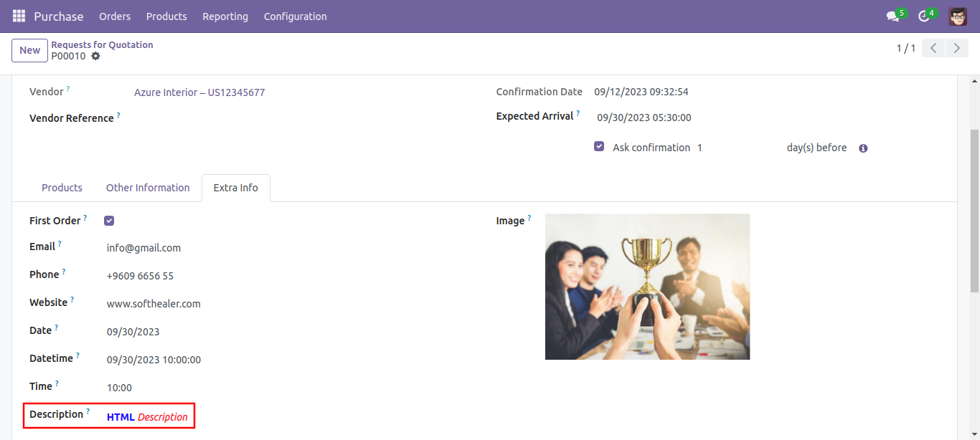Toggle the First Order checkbox
Image resolution: width=980 pixels, height=440 pixels.
(x=109, y=221)
